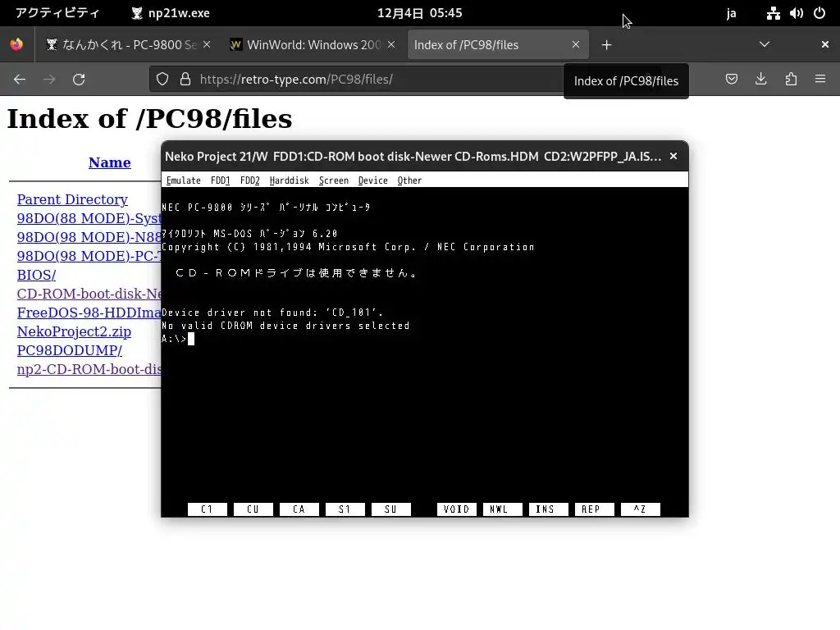Click the browser forward arrow
The image size is (840, 630).
pos(49,80)
